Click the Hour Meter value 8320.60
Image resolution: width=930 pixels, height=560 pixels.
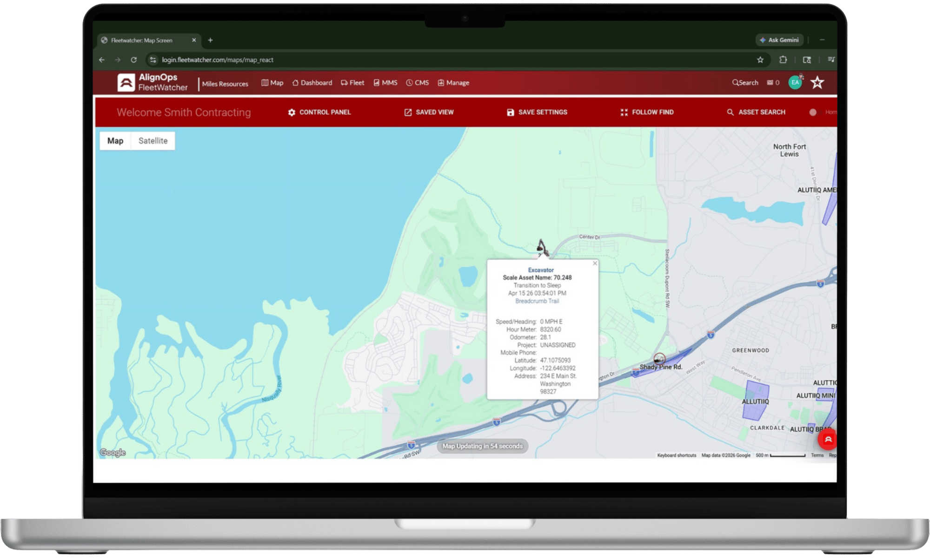(550, 329)
